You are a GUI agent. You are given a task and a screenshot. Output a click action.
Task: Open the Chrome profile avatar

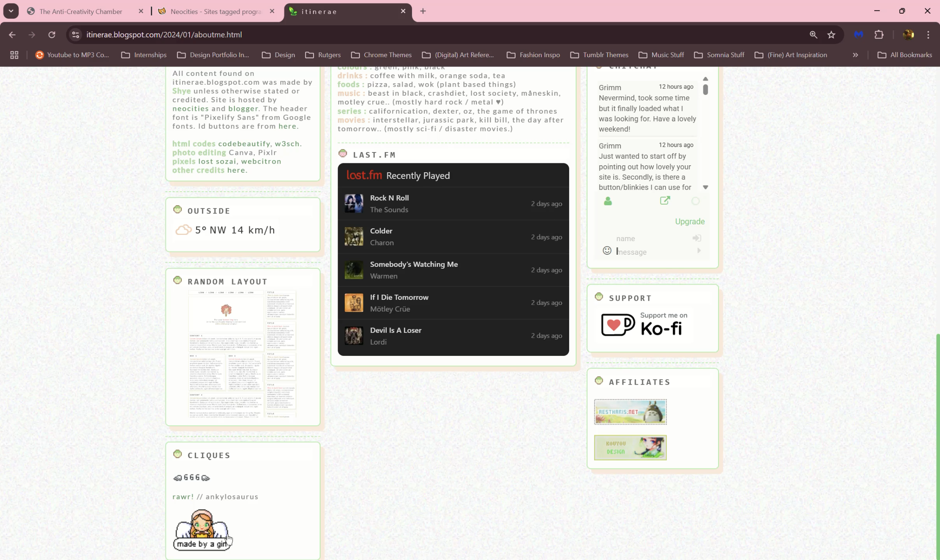point(908,35)
